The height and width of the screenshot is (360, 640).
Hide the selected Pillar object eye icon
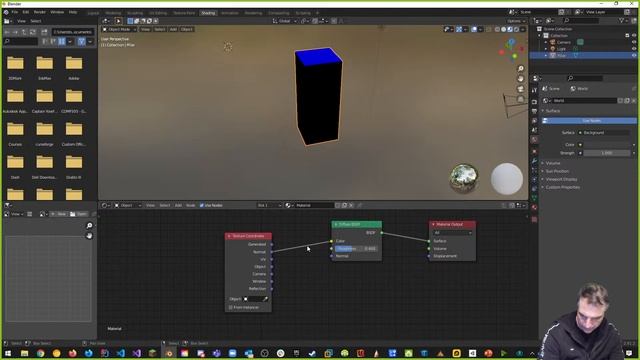click(x=634, y=55)
